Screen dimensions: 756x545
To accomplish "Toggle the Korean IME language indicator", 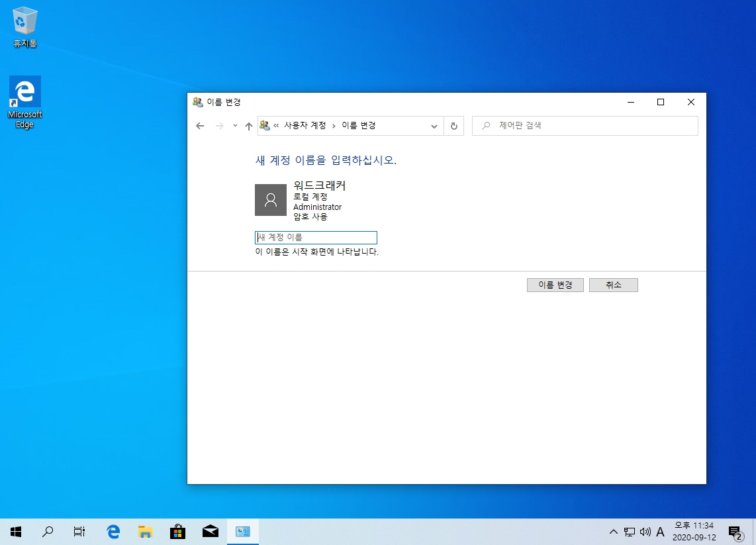I will (660, 532).
